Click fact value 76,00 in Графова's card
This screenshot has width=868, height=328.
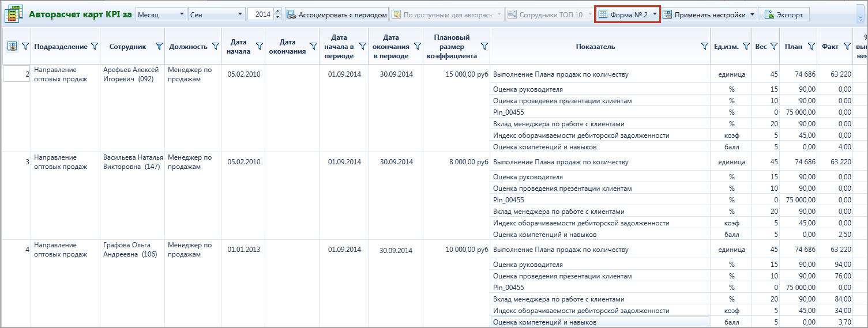pyautogui.click(x=844, y=276)
